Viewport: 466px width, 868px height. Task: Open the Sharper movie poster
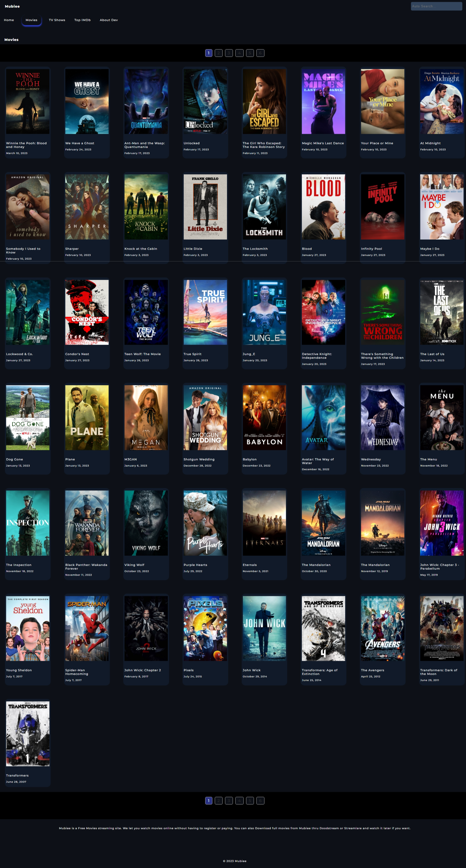coord(87,207)
